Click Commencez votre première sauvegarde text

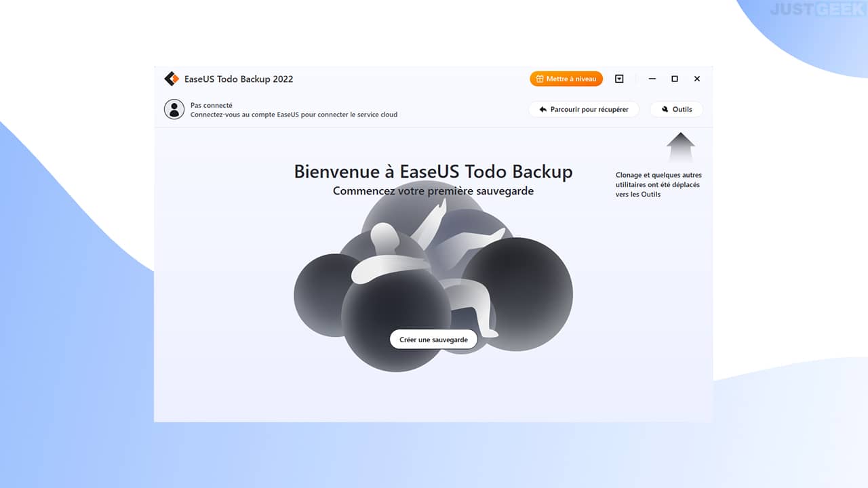click(433, 191)
